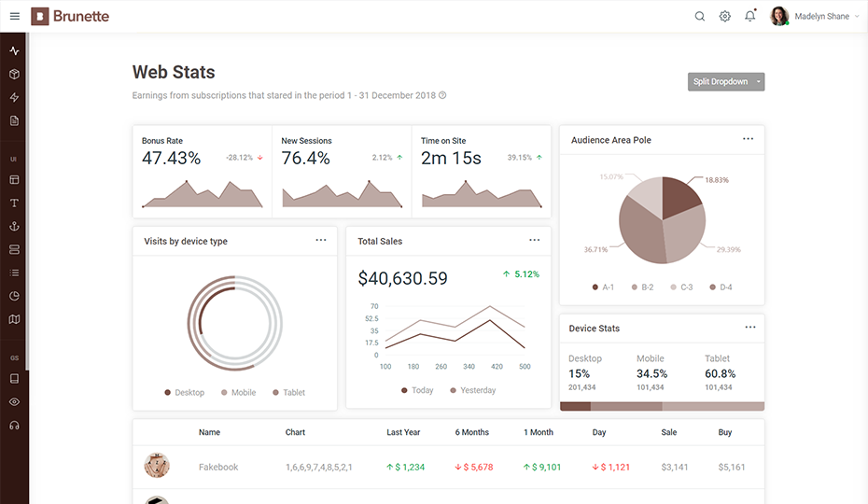This screenshot has width=868, height=504.
Task: Click the Split Dropdown button
Action: point(721,81)
